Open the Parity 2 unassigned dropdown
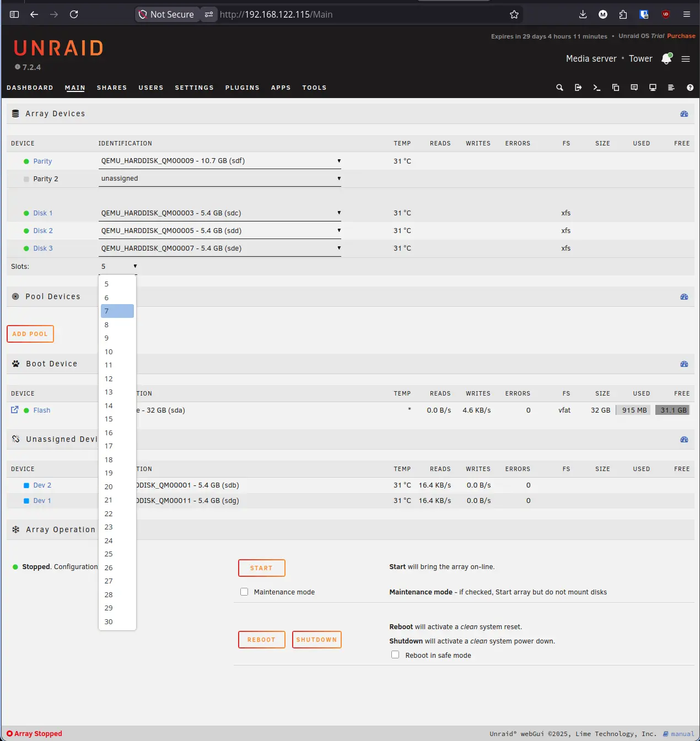 [220, 179]
